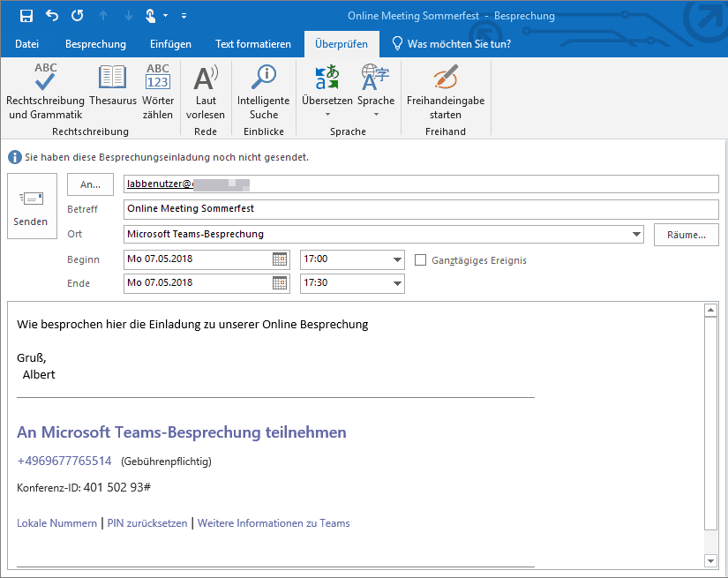
Task: Click Wörter zählen word count
Action: [x=158, y=92]
